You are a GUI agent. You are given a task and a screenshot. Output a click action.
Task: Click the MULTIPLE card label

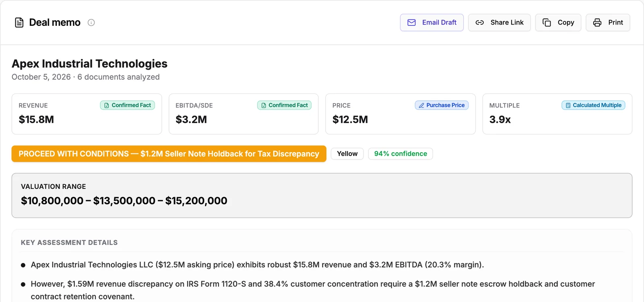pos(504,105)
